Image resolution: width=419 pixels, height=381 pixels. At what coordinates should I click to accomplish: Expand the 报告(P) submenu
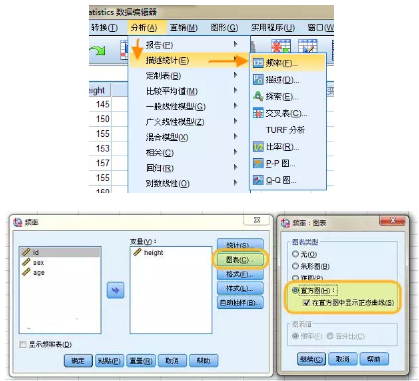click(189, 45)
